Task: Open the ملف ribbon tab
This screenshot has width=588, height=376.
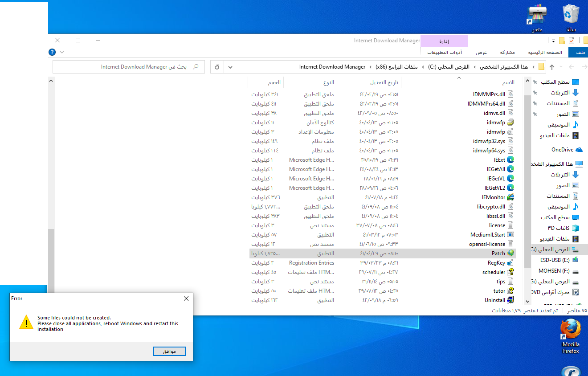Action: point(579,53)
